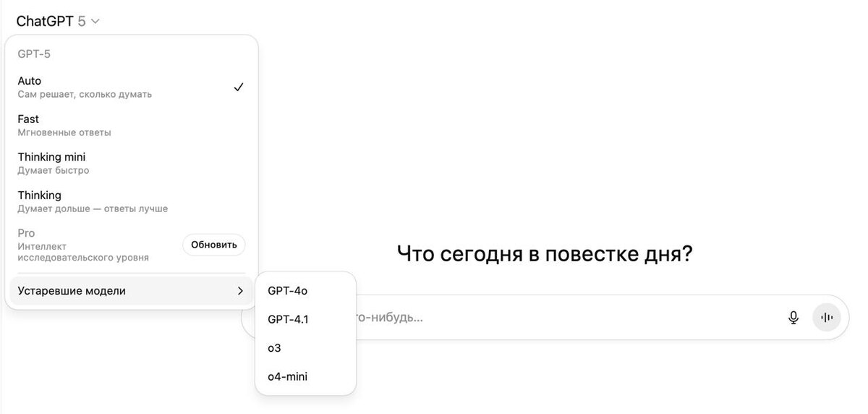Choose GPT-4o from legacy models

pyautogui.click(x=305, y=291)
